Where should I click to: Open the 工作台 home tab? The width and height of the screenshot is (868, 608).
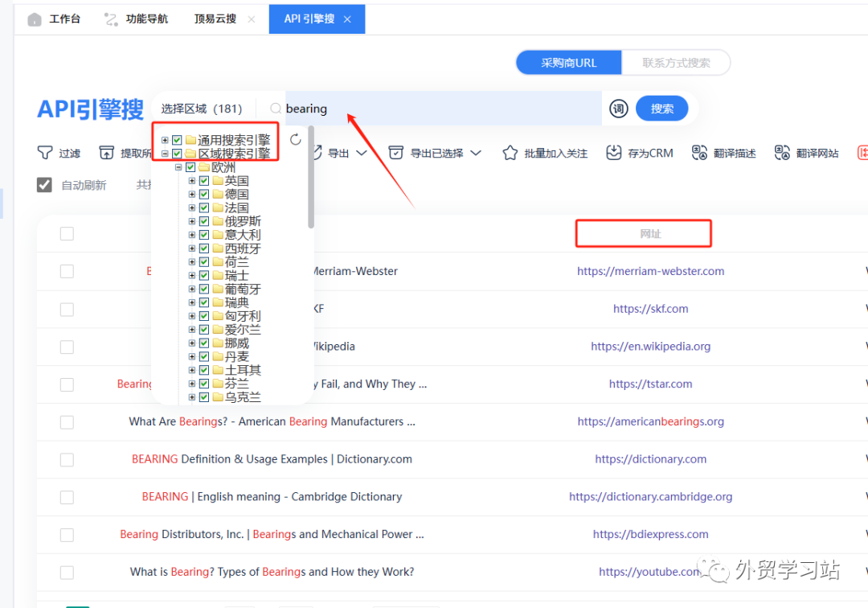[x=54, y=18]
